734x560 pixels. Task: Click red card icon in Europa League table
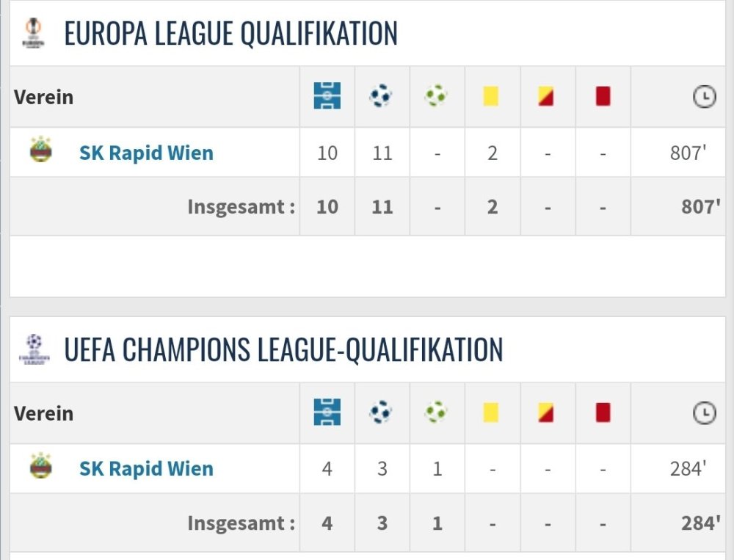(603, 96)
